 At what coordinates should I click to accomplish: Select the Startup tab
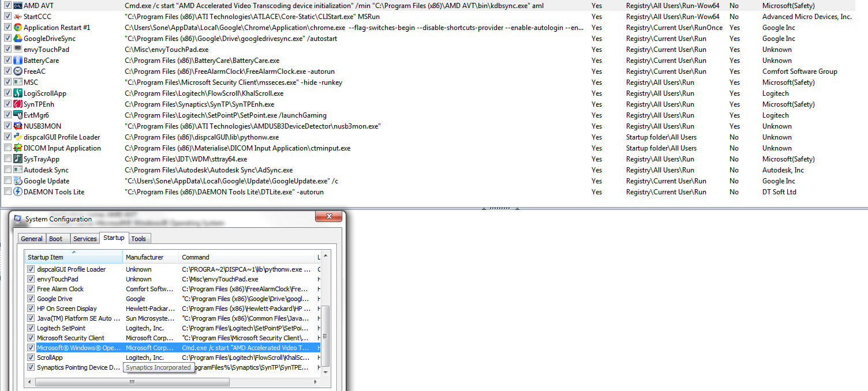coord(114,238)
